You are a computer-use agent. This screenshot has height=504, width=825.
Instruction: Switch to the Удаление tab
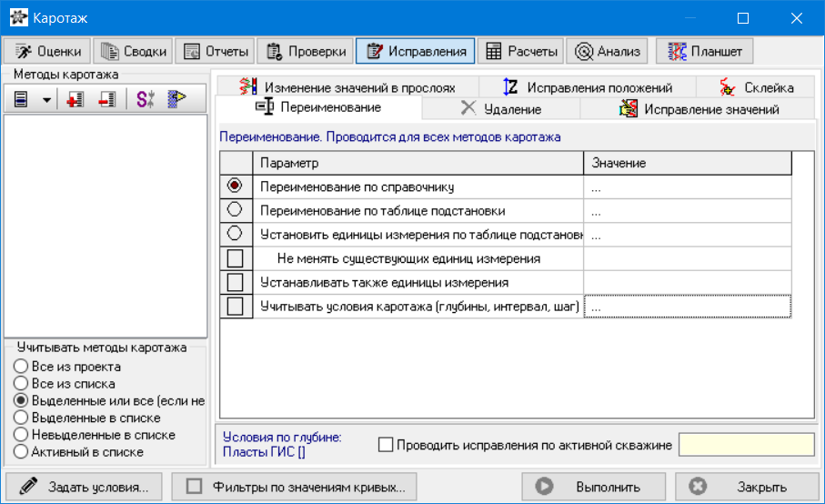point(501,109)
